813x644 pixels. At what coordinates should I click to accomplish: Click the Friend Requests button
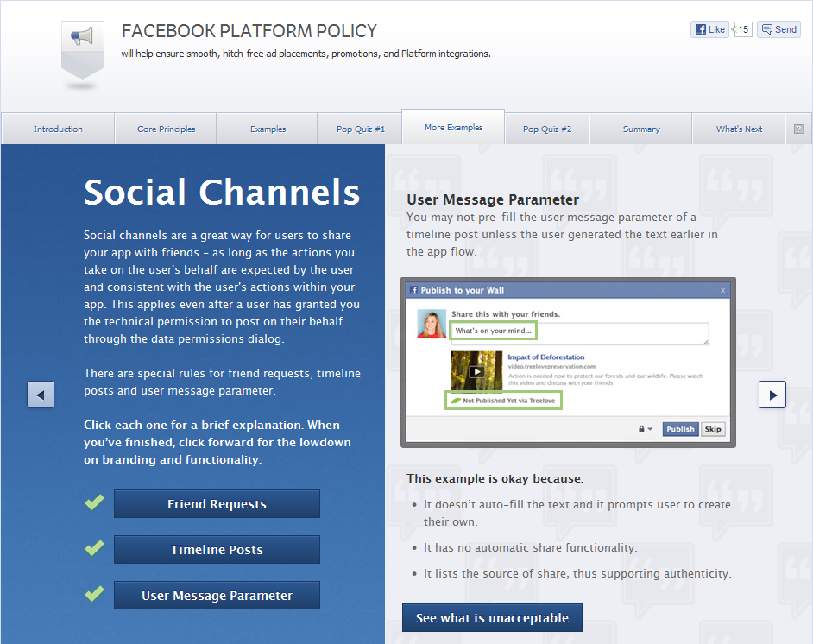217,504
